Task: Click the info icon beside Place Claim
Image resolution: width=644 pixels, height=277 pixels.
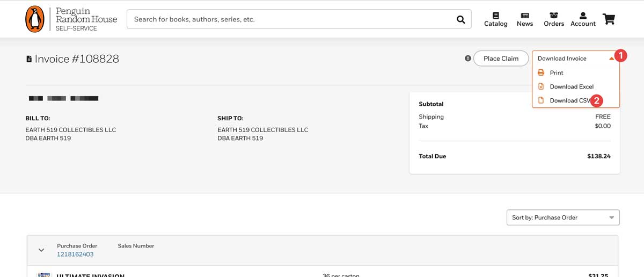Action: click(467, 59)
